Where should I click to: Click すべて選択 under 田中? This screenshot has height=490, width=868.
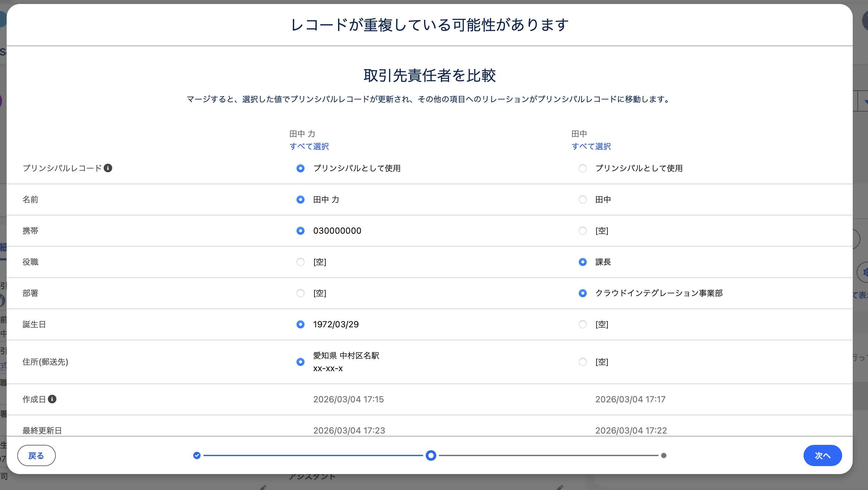(591, 146)
